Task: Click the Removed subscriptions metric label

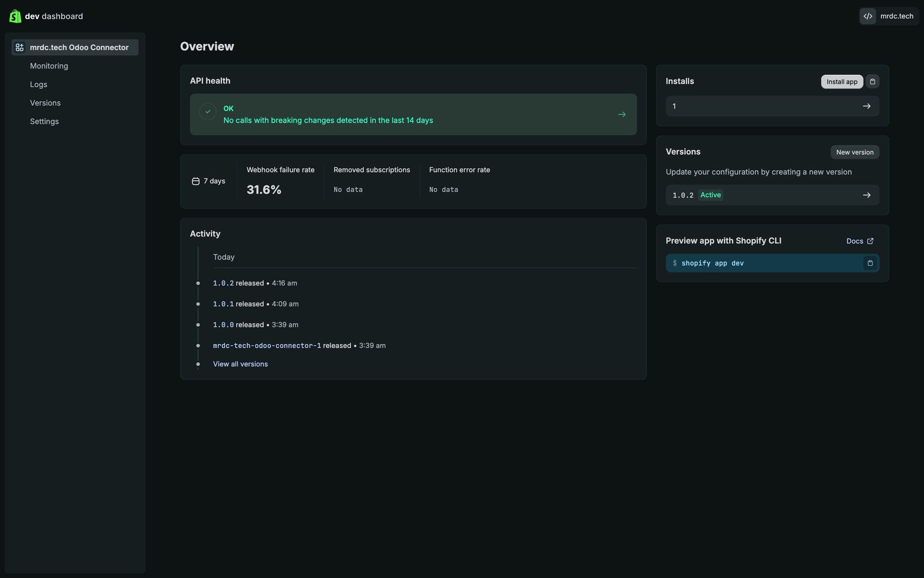Action: coord(372,170)
